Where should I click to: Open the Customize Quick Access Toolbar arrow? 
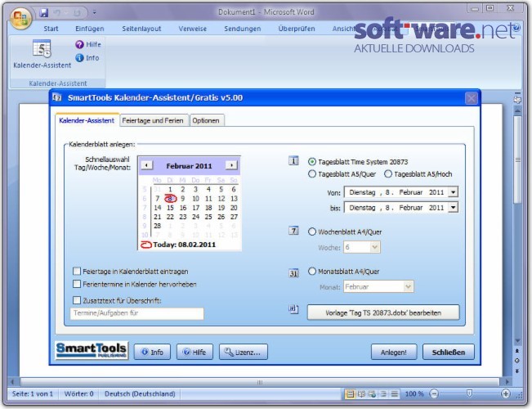tap(94, 13)
